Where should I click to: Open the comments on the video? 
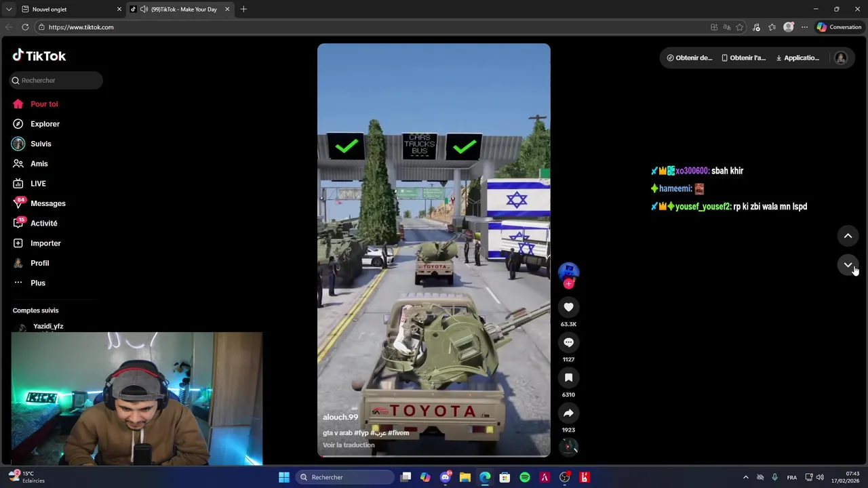568,342
